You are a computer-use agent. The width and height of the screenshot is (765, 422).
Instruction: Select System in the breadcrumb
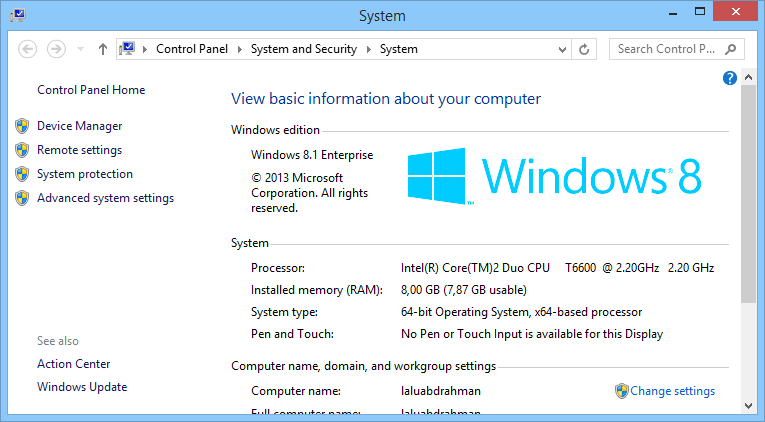(x=399, y=49)
